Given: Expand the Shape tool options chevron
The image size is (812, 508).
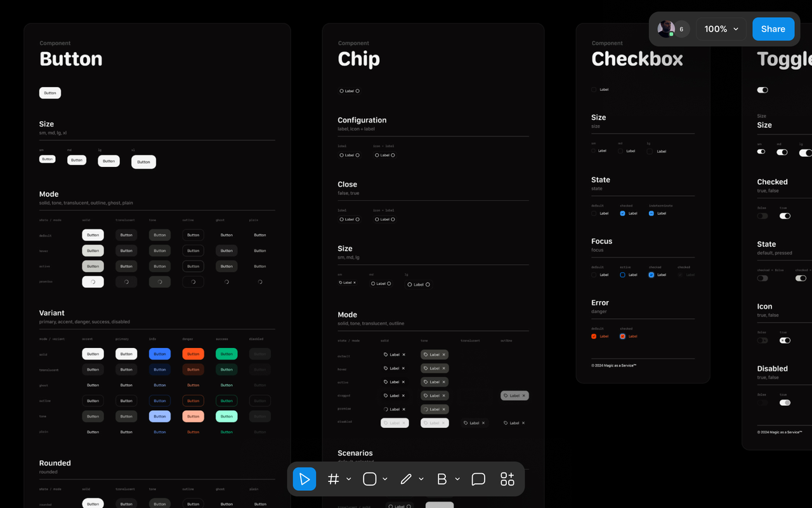Looking at the screenshot, I should coord(385,479).
